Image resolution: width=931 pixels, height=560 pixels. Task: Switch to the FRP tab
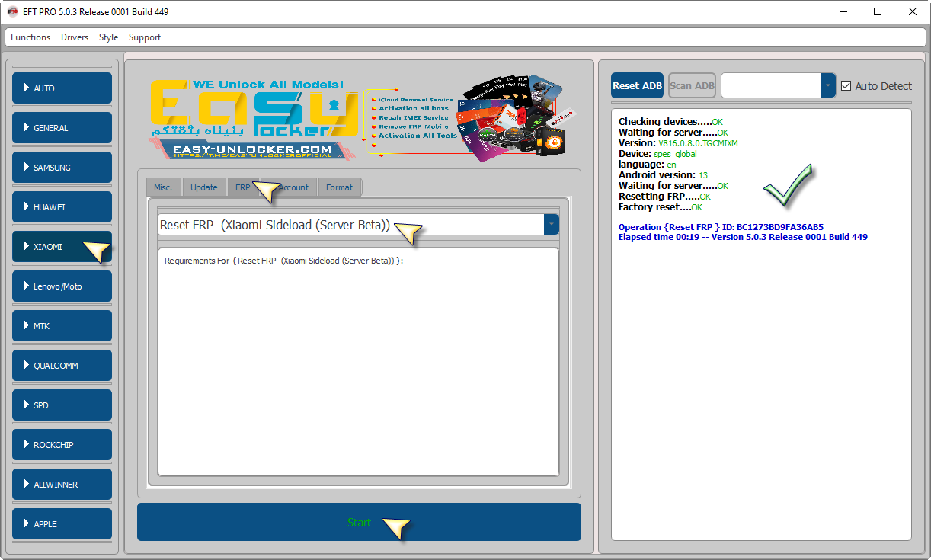243,187
